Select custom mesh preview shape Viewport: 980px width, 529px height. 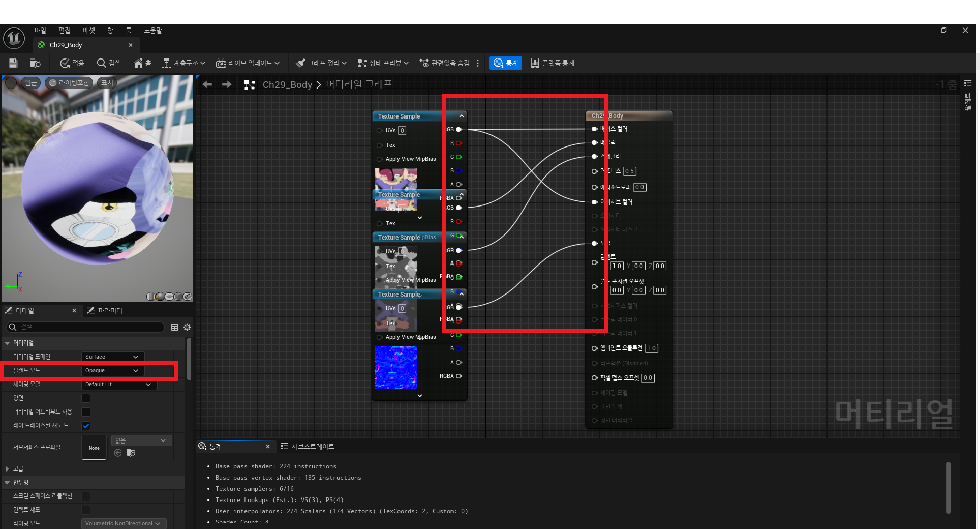pos(188,297)
